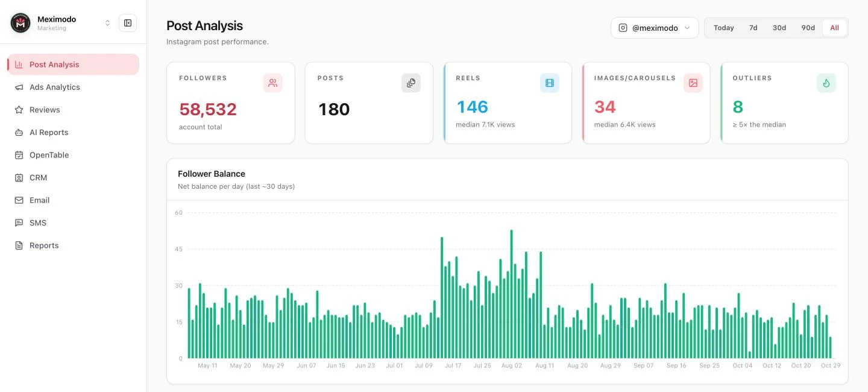Click the Post Analysis bar chart icon

pyautogui.click(x=19, y=65)
